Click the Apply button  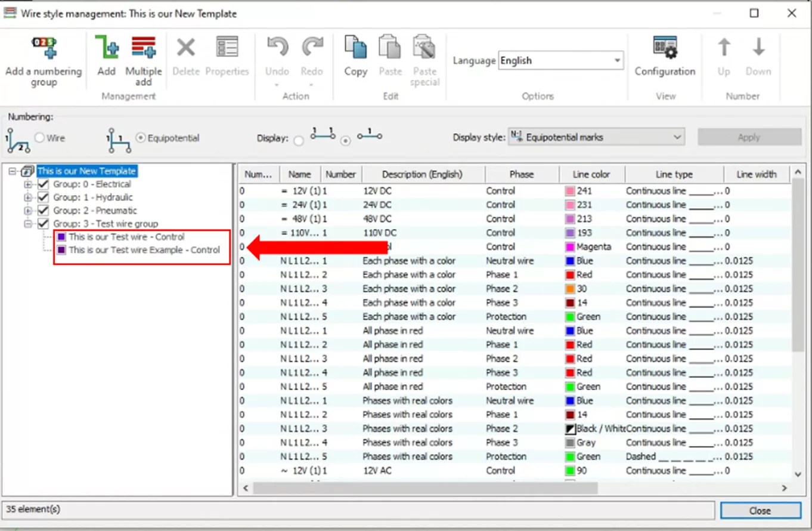click(x=749, y=137)
